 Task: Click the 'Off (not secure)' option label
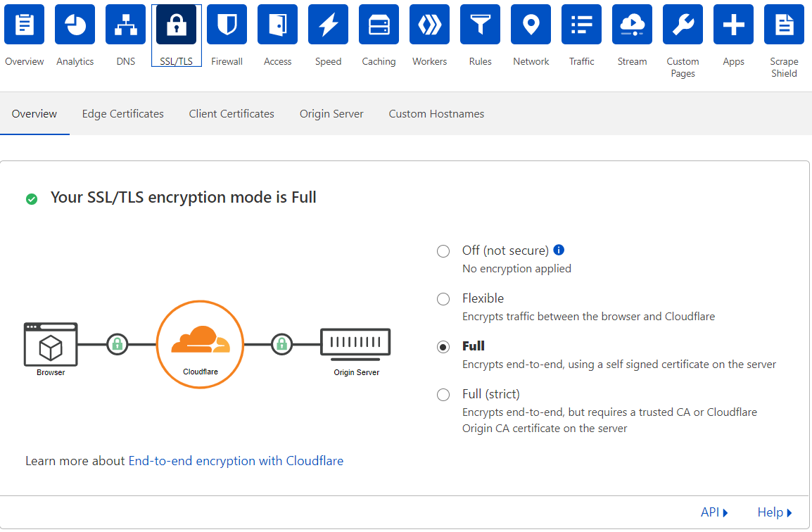coord(505,251)
